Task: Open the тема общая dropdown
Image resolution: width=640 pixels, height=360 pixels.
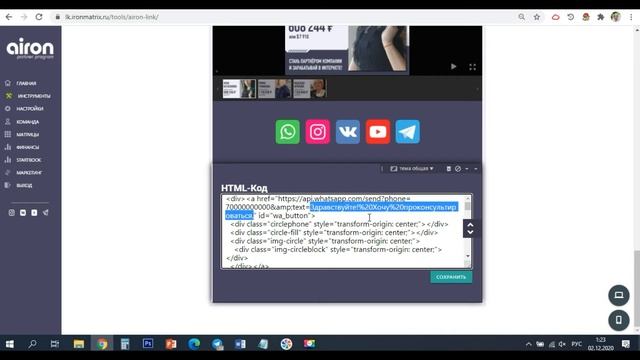Action: click(x=412, y=169)
